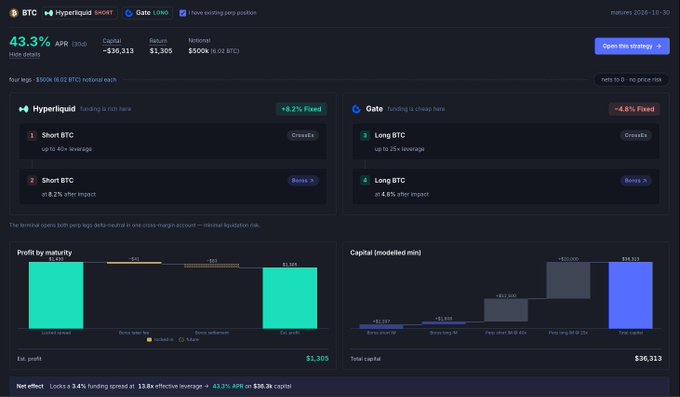Click the 'Capital (modelled min)' chart title
680x397 pixels.
(386, 253)
